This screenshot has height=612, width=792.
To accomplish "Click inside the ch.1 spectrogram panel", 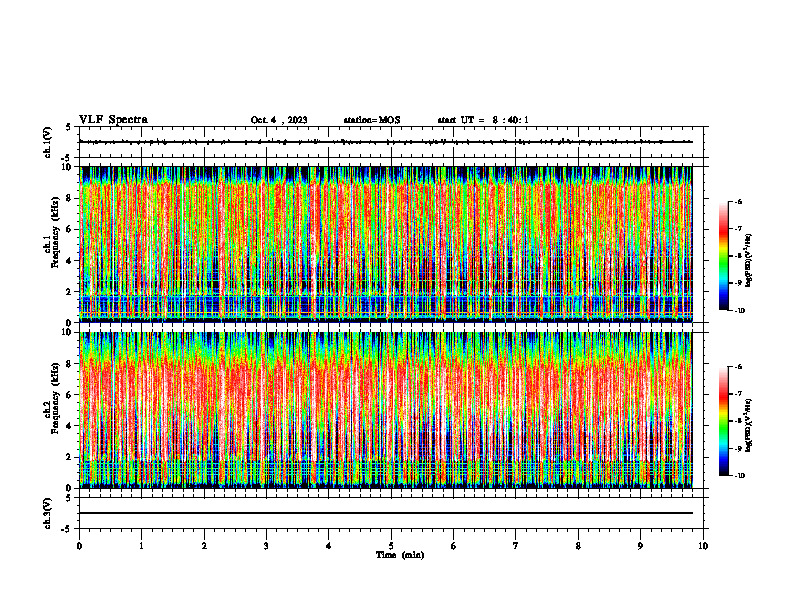I will click(386, 244).
